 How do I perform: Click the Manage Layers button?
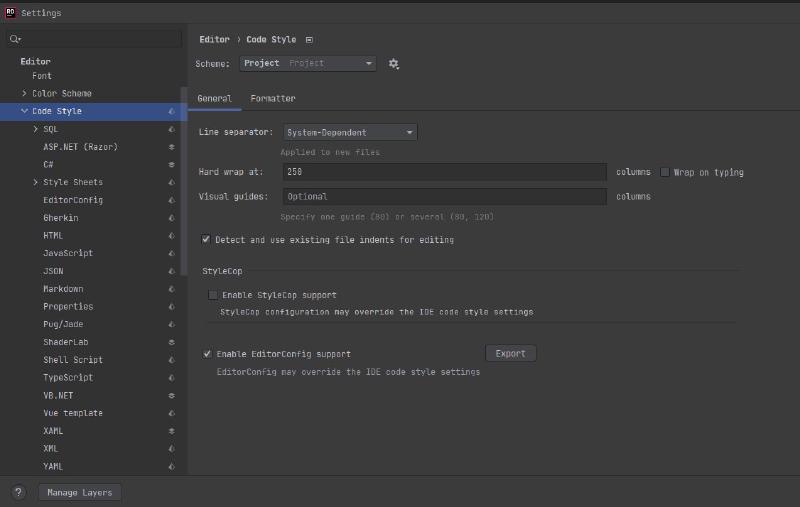(x=80, y=492)
